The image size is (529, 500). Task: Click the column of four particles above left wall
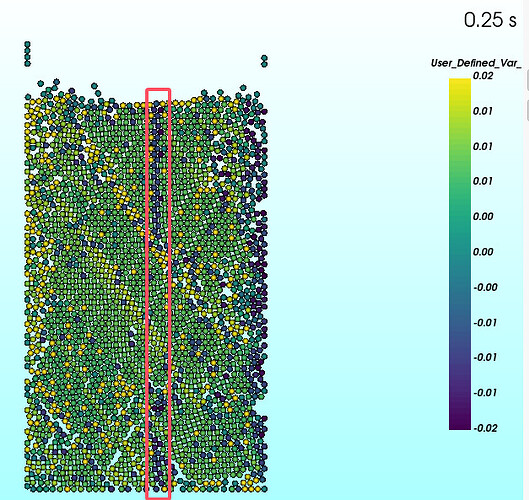[x=27, y=54]
